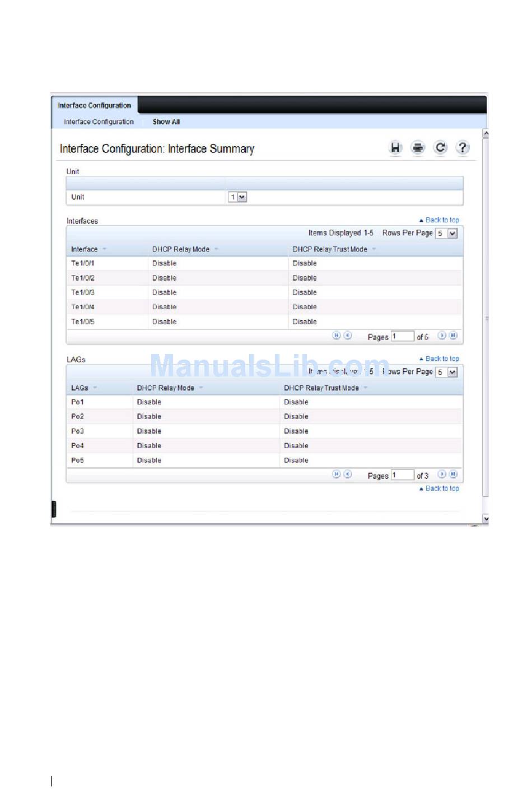
Task: Go to next page in LAGs table
Action: coord(442,474)
